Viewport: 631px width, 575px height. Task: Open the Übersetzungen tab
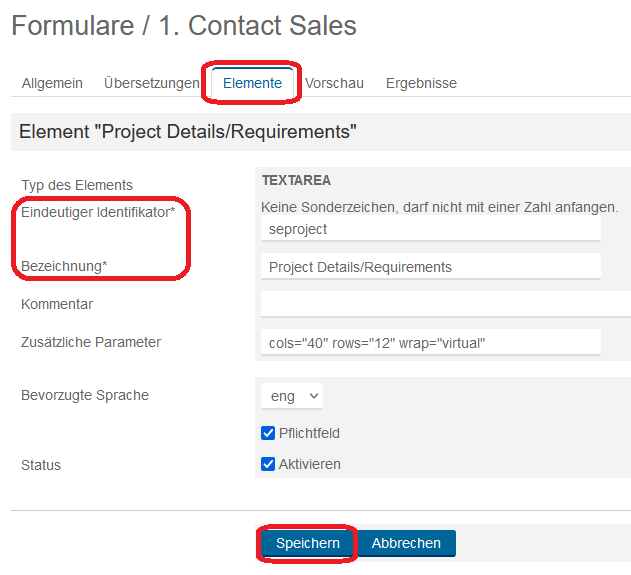coord(151,83)
